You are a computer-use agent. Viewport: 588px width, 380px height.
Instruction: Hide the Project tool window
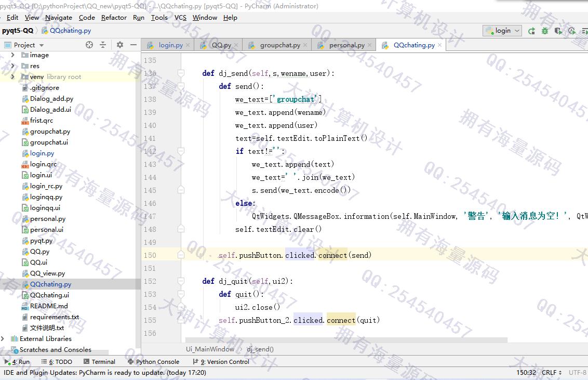pos(133,45)
